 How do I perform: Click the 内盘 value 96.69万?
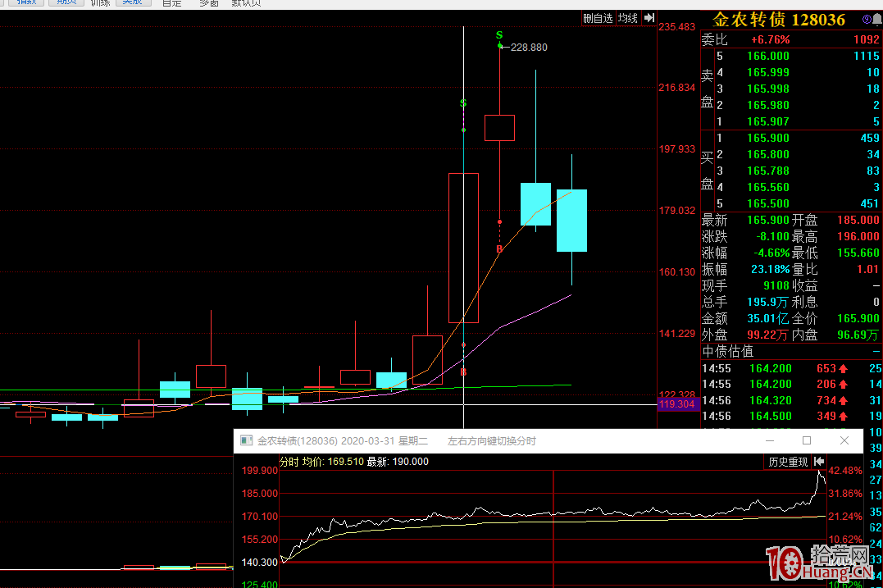858,335
